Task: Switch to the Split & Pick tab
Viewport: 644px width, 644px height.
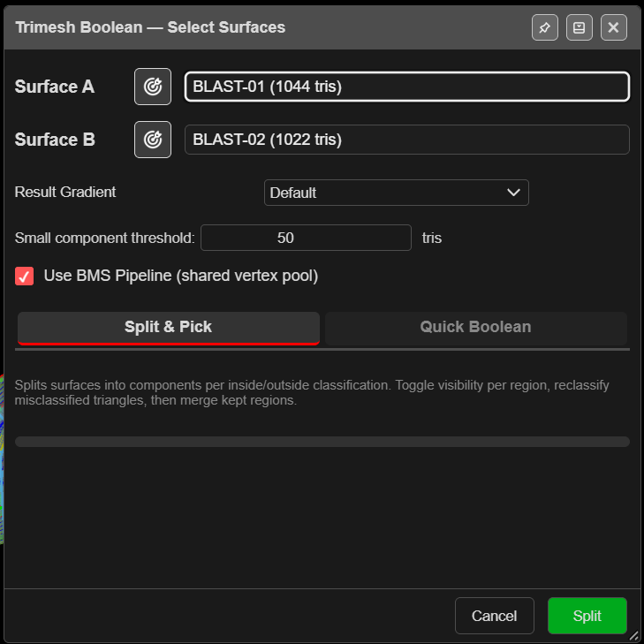Action: [169, 328]
